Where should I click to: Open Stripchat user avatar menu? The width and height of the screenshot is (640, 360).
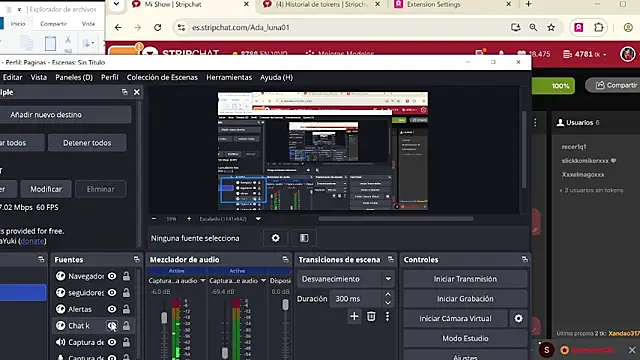coord(627,53)
